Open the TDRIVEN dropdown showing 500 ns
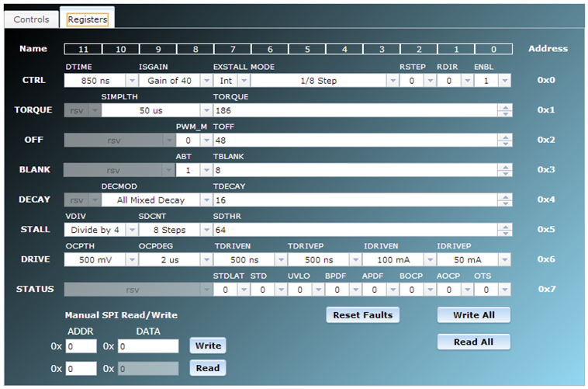Viewport: 588px width, 389px height. click(250, 259)
